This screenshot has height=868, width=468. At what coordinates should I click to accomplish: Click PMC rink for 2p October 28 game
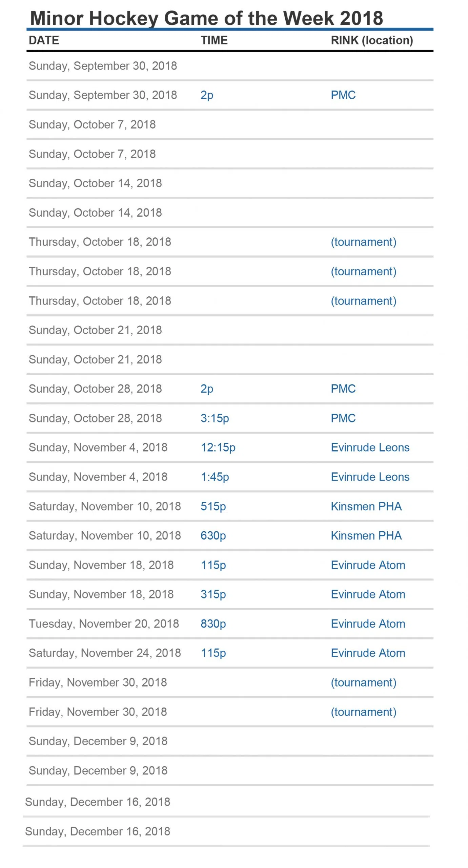click(343, 389)
